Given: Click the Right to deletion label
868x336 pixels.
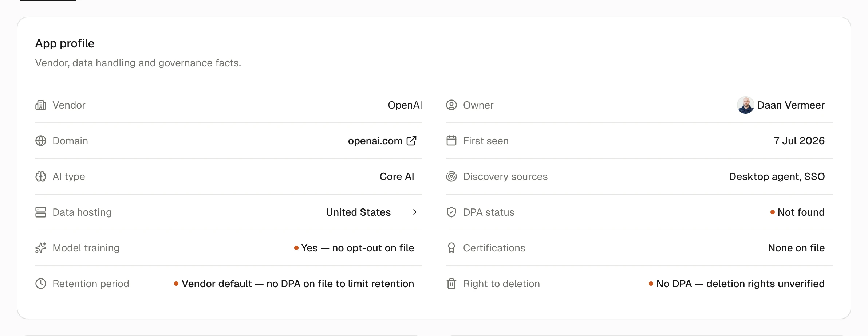Looking at the screenshot, I should coord(501,284).
